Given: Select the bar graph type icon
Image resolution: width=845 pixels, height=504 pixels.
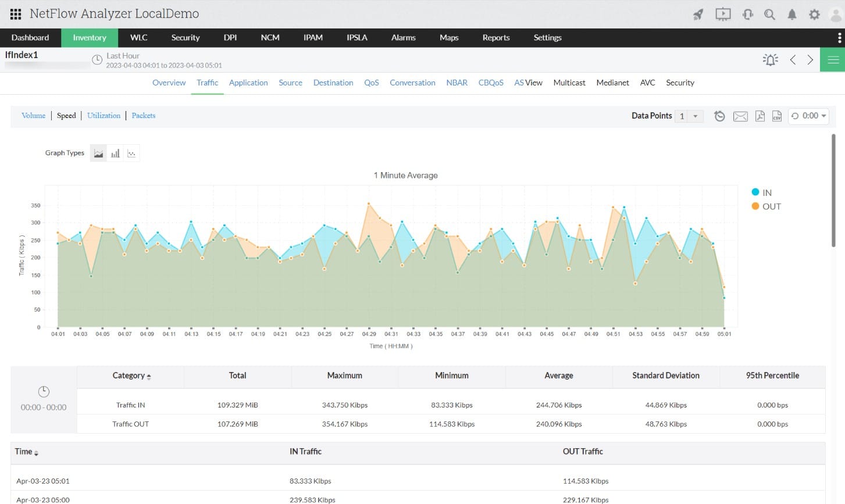Looking at the screenshot, I should click(115, 153).
